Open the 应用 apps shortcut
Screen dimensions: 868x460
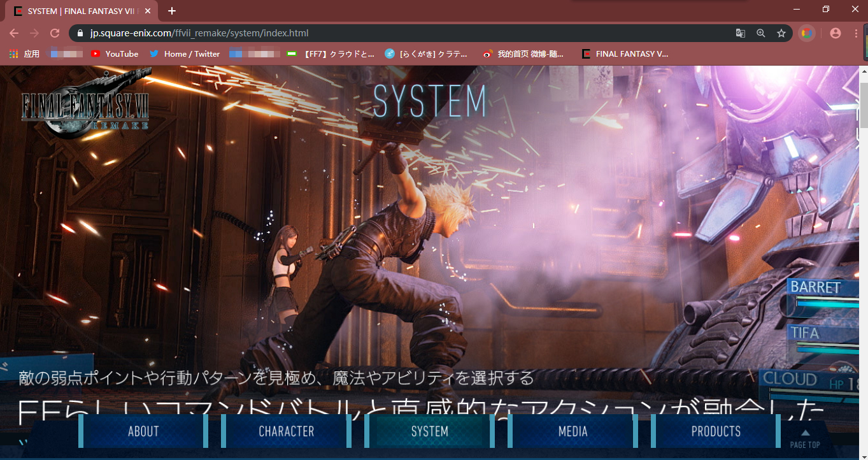[x=24, y=54]
